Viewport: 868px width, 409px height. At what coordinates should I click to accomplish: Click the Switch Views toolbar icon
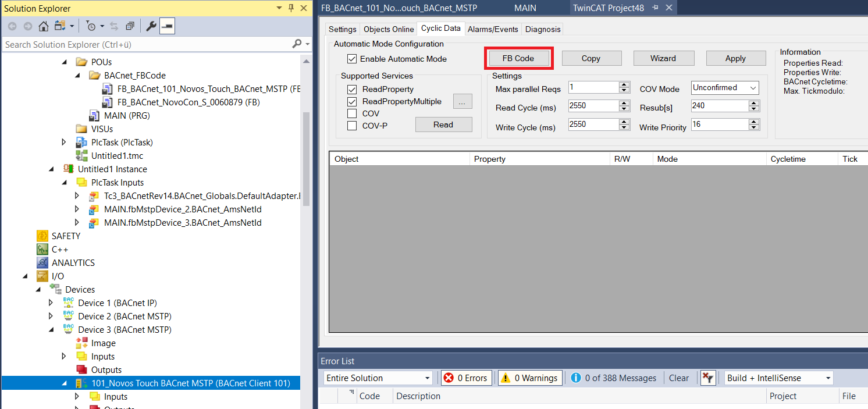(61, 26)
